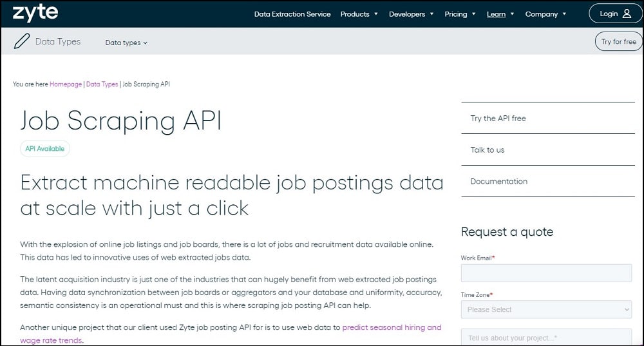Open the Products menu
The width and height of the screenshot is (644, 346).
(x=355, y=14)
